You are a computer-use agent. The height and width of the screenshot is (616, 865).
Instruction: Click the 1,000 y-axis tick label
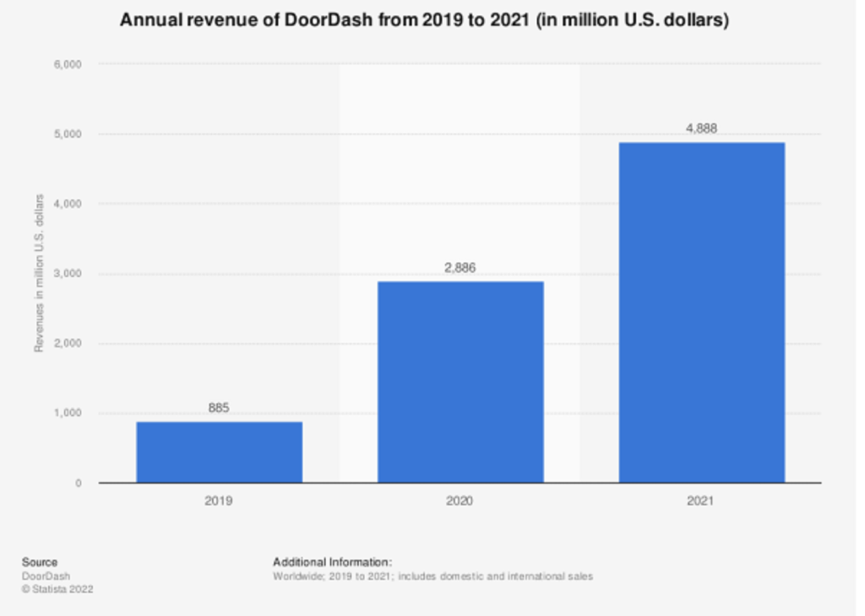pos(68,413)
